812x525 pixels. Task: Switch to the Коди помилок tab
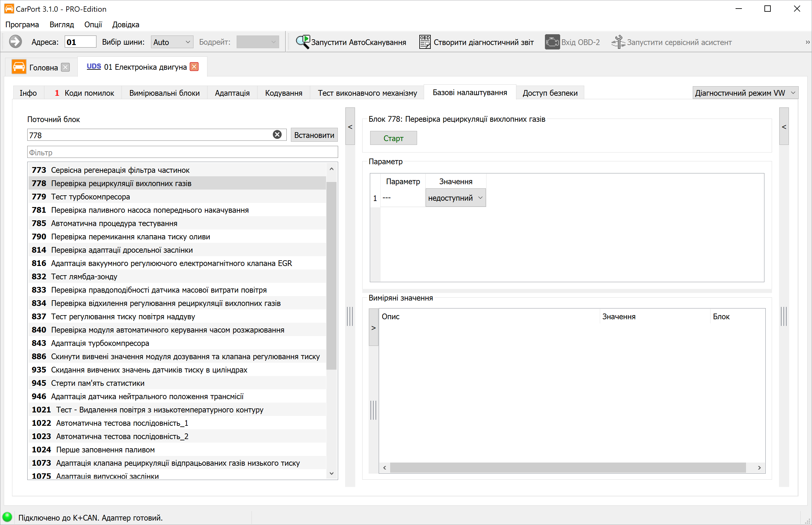click(x=84, y=93)
